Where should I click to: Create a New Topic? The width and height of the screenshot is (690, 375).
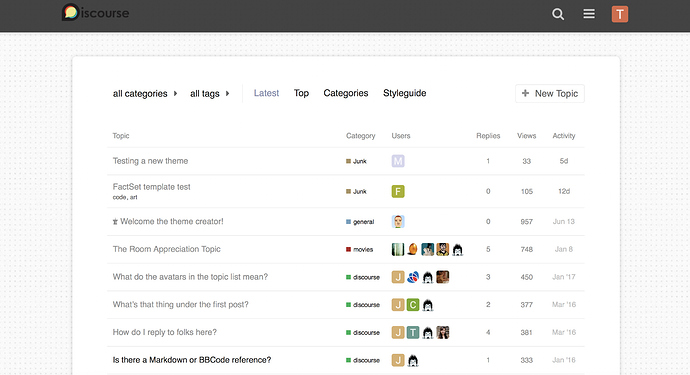pos(550,93)
